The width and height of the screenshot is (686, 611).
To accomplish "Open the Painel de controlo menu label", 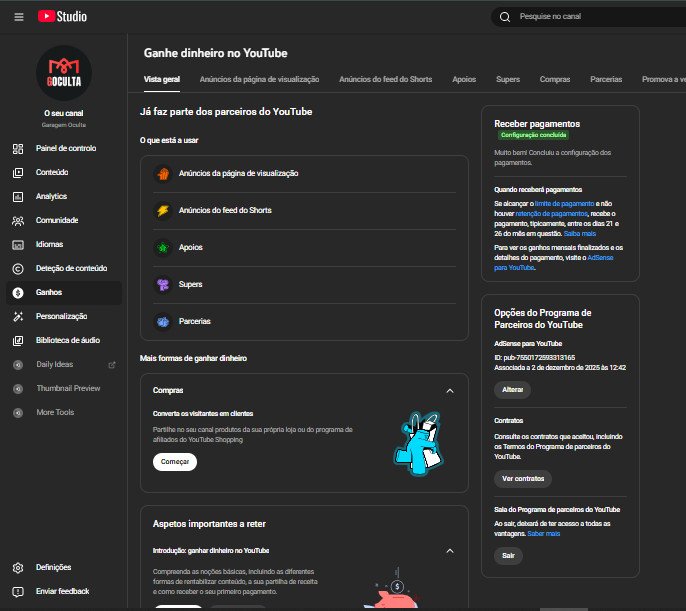I will click(x=66, y=149).
